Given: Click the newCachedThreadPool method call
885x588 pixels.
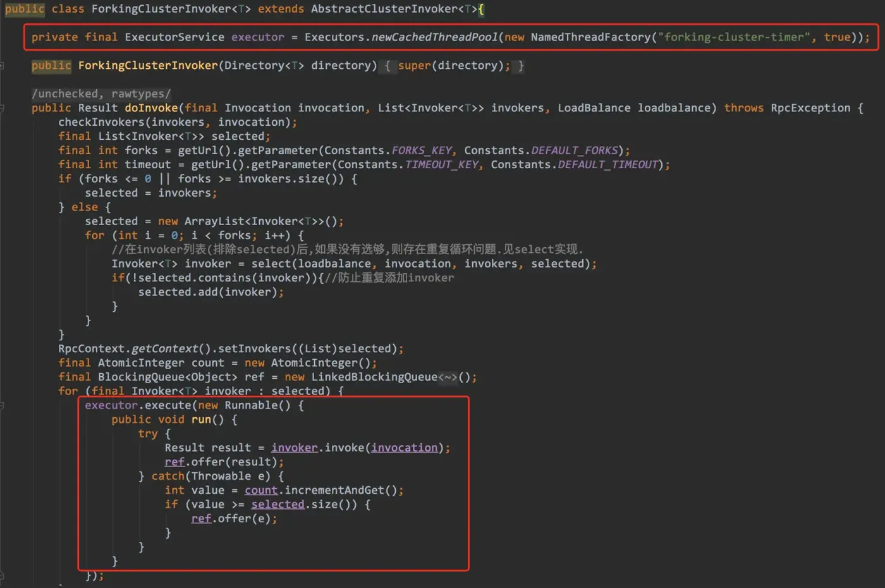Looking at the screenshot, I should click(434, 37).
